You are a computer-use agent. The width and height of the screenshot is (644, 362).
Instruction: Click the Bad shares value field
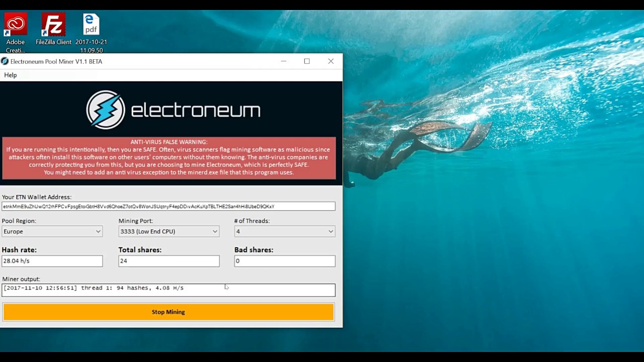coord(285,261)
